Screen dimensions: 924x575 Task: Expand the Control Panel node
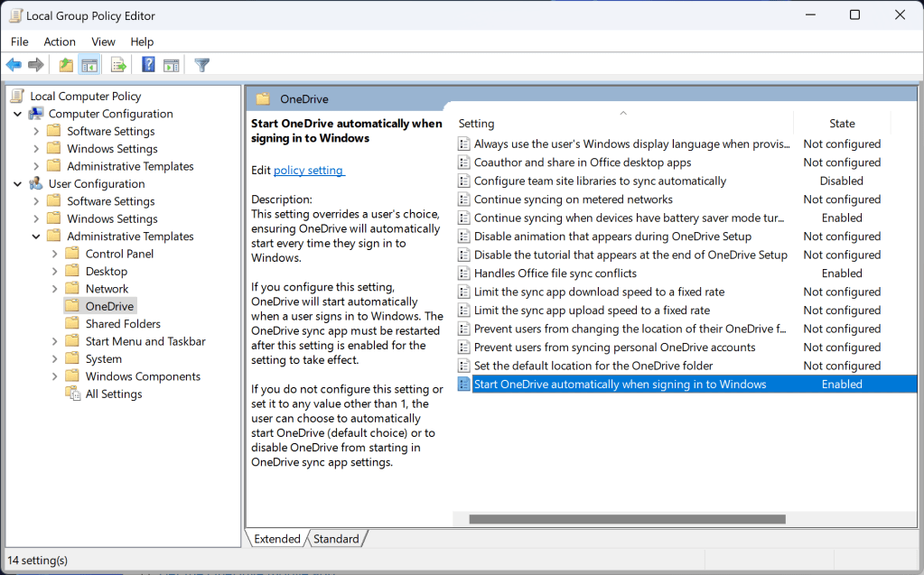tap(55, 253)
